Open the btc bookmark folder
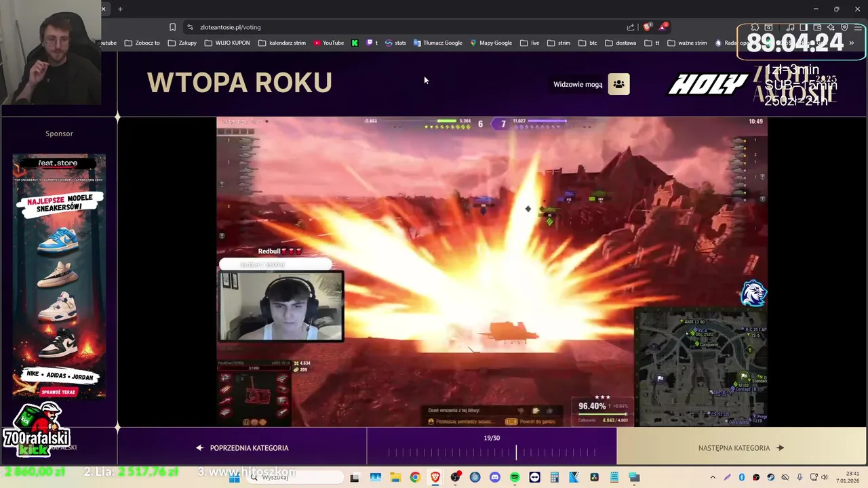This screenshot has height=488, width=868. 587,43
